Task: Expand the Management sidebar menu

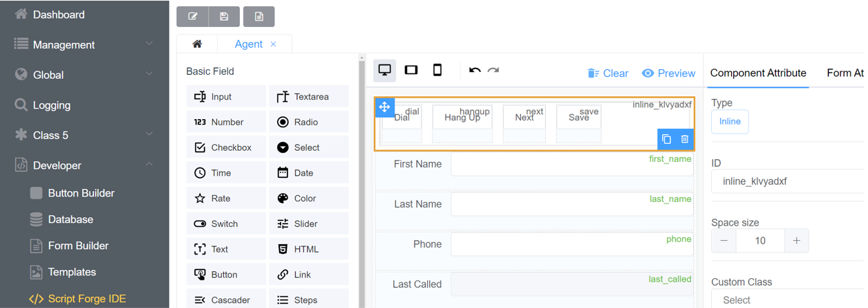Action: point(84,45)
